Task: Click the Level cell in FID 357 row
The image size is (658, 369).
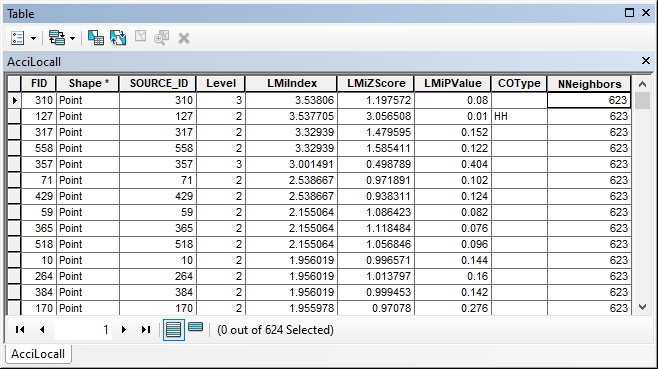Action: pos(221,164)
